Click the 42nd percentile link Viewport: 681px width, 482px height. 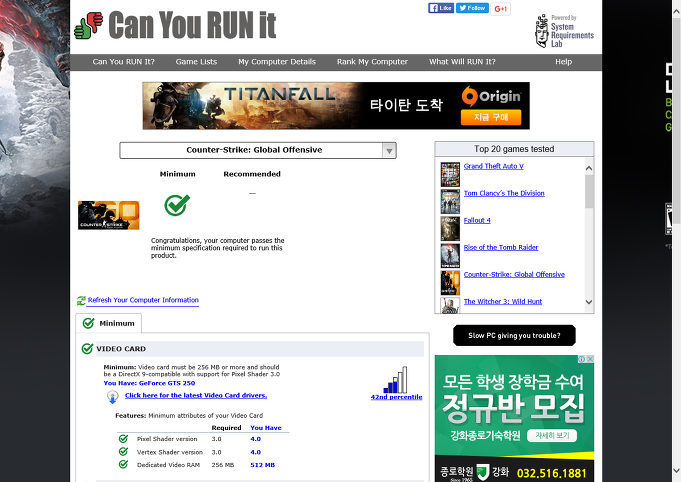coord(396,397)
